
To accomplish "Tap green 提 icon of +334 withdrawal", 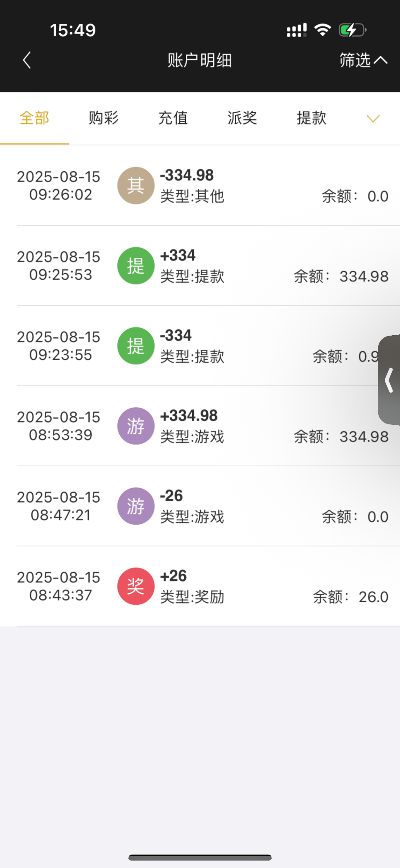I will (136, 266).
